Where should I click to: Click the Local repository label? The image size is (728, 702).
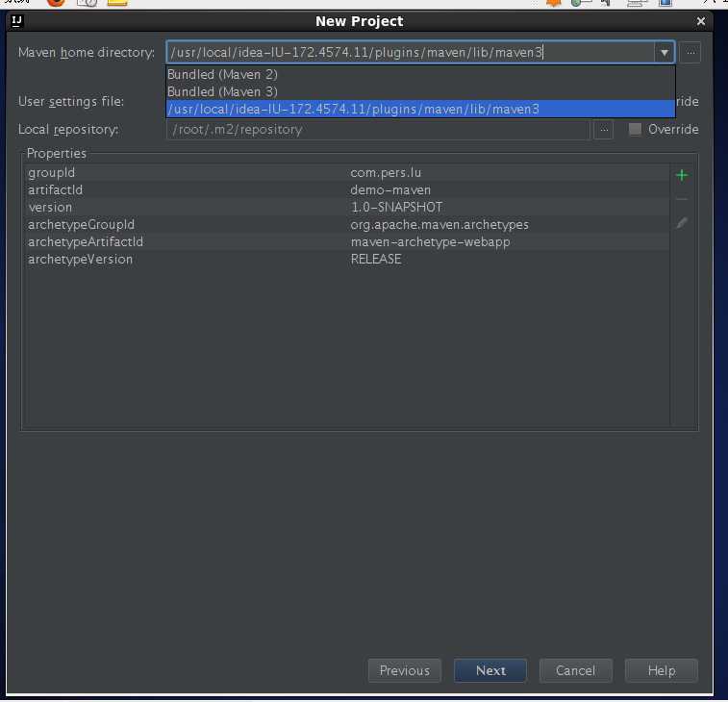tap(68, 130)
